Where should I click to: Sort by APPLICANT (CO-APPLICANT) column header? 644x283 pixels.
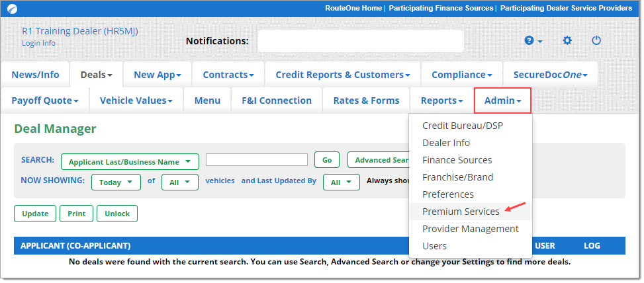pyautogui.click(x=75, y=246)
